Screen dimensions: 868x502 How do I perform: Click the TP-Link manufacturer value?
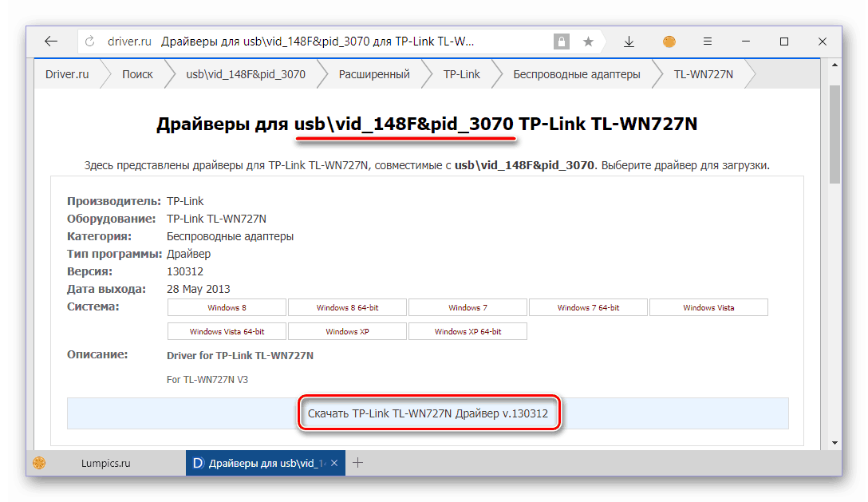(185, 201)
